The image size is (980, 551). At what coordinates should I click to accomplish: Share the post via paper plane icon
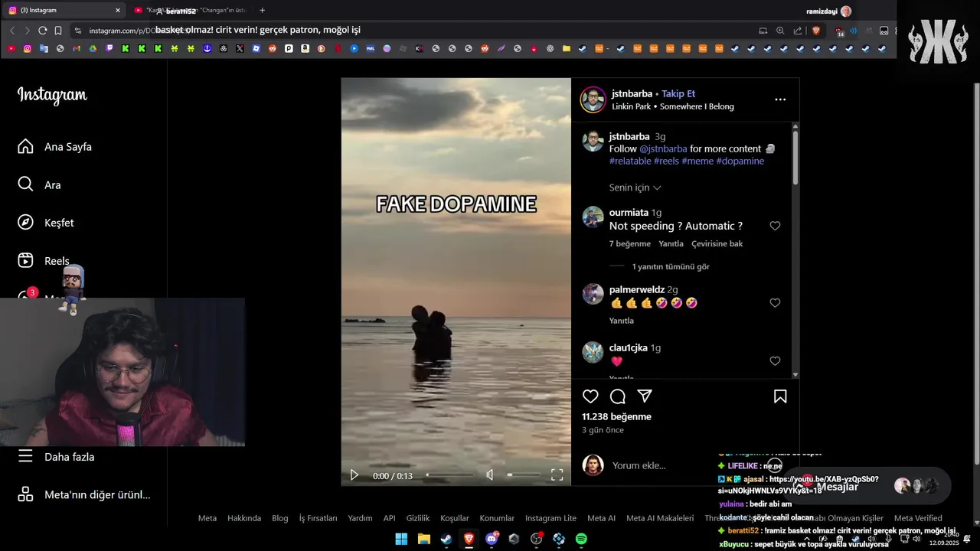645,396
